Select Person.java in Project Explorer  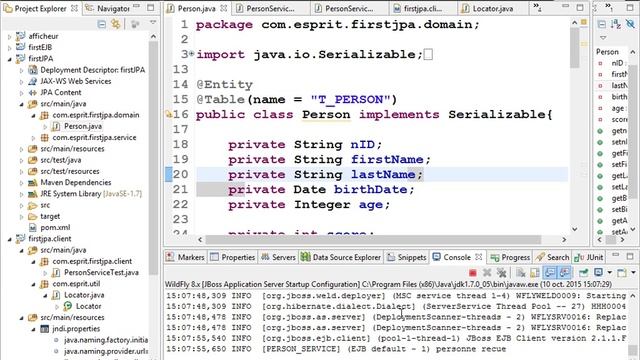click(83, 127)
